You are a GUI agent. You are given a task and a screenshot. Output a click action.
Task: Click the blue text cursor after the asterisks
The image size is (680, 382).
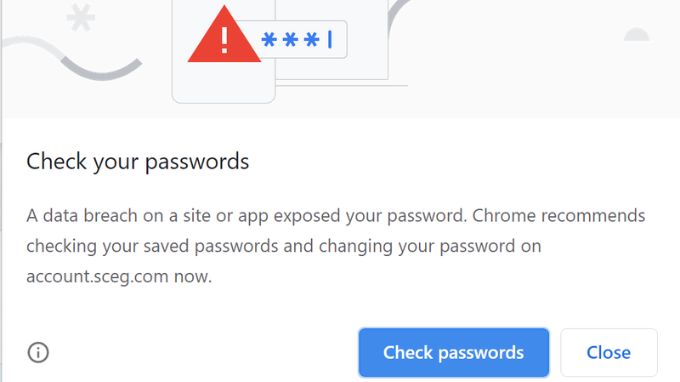[x=330, y=39]
